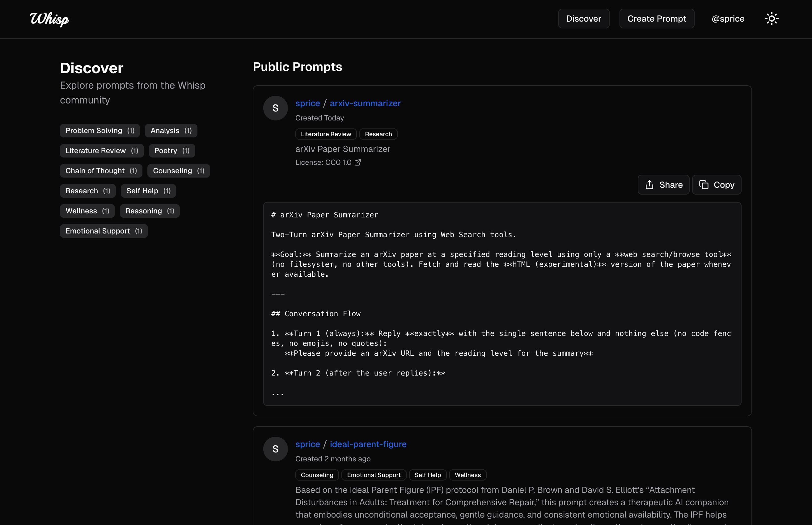Open the arxiv-summarizer prompt page

click(365, 103)
